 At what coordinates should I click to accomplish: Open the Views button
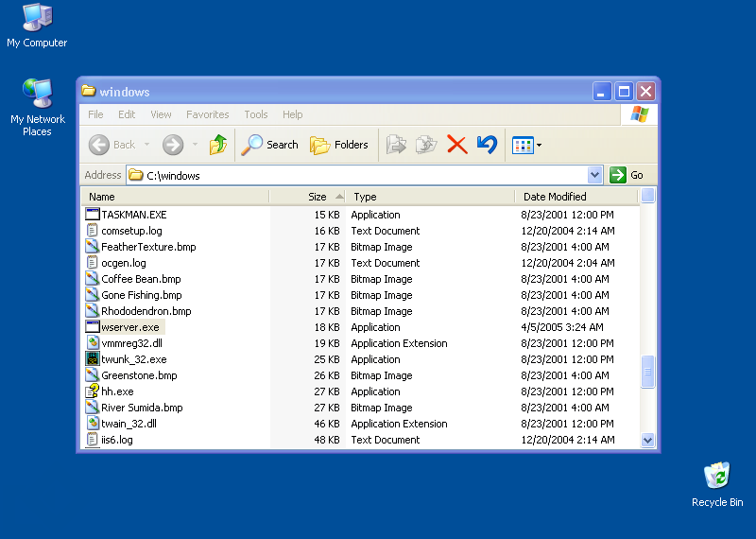tap(523, 145)
